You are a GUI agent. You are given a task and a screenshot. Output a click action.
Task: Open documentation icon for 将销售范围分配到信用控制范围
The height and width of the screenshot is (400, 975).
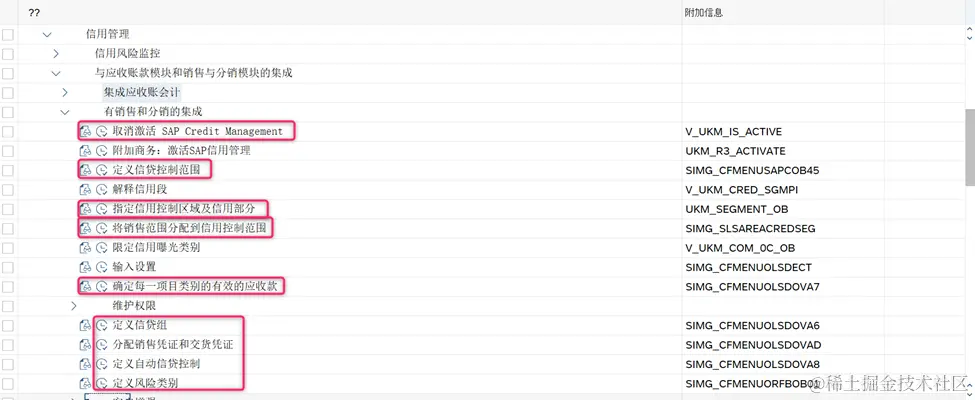tap(85, 228)
